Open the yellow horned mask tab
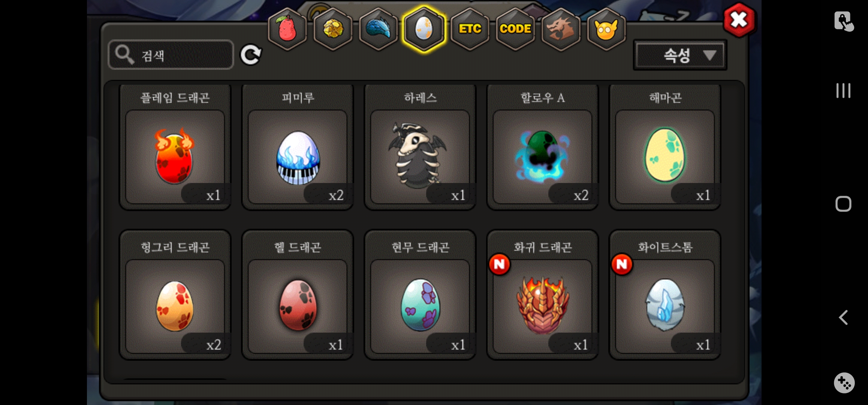Viewport: 868px width, 405px height. click(x=606, y=28)
